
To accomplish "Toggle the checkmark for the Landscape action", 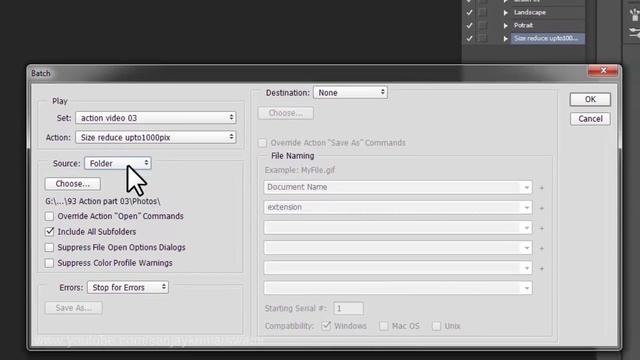I will pyautogui.click(x=469, y=13).
